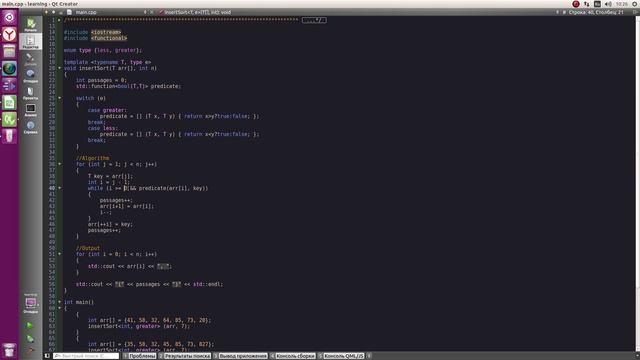The image size is (640, 360).
Task: Select the Editor mode icon
Action: 31,42
